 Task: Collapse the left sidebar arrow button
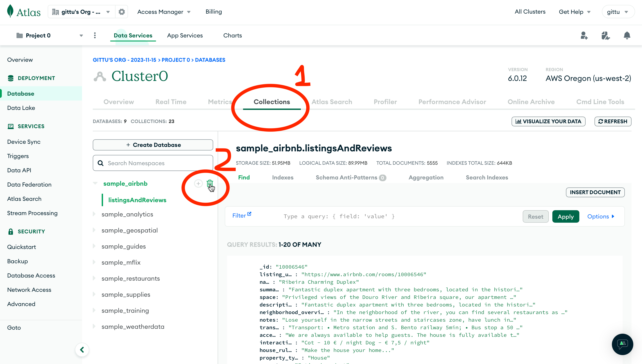(x=82, y=350)
